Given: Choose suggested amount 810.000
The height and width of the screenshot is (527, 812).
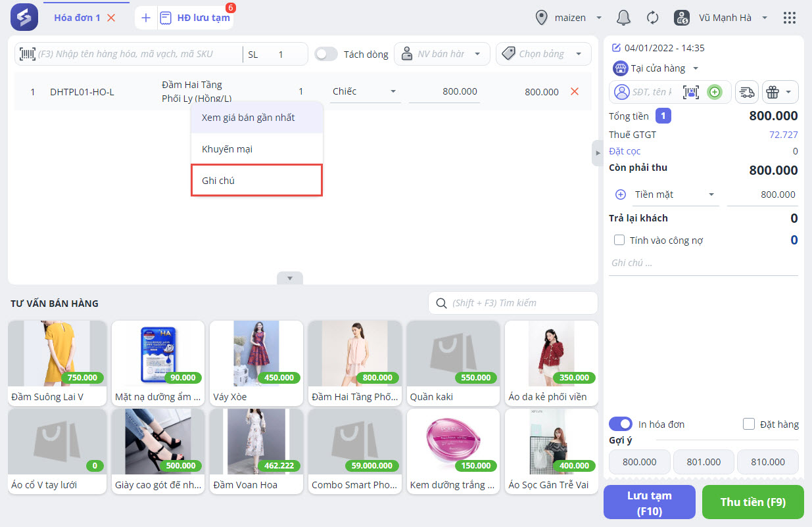Looking at the screenshot, I should pyautogui.click(x=767, y=462).
